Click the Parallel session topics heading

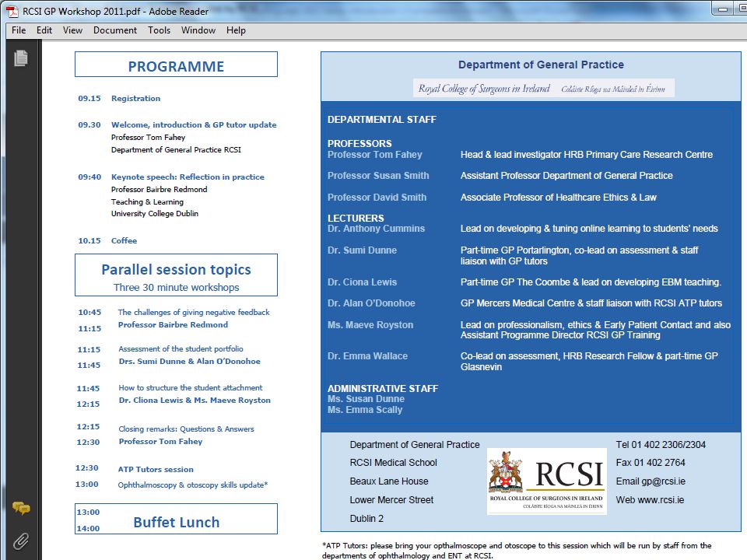click(176, 270)
